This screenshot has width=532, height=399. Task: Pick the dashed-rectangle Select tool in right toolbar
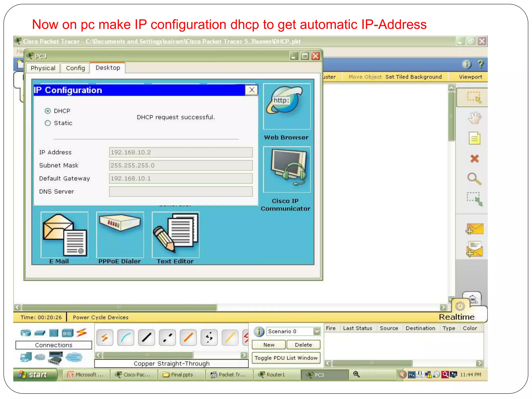click(474, 97)
